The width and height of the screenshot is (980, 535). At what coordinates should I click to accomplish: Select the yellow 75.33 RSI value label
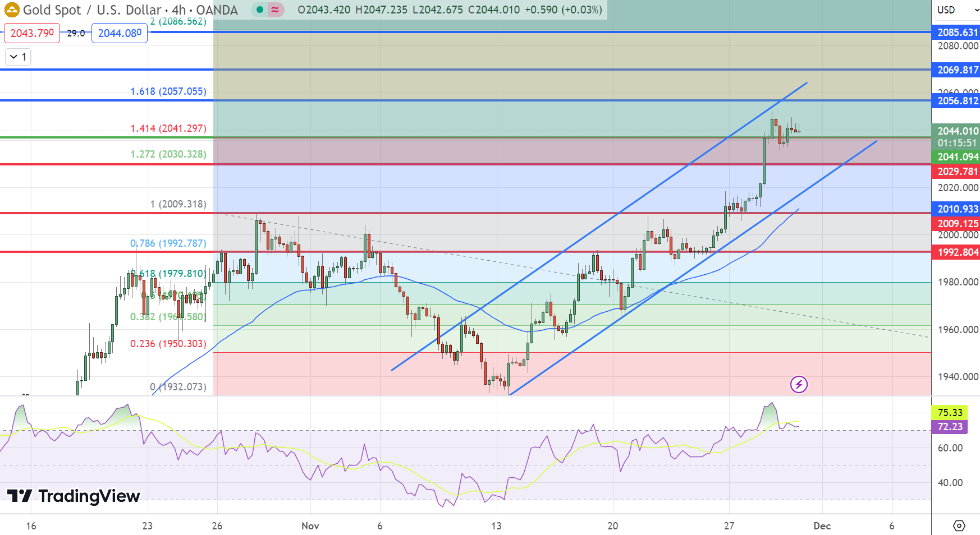[949, 412]
